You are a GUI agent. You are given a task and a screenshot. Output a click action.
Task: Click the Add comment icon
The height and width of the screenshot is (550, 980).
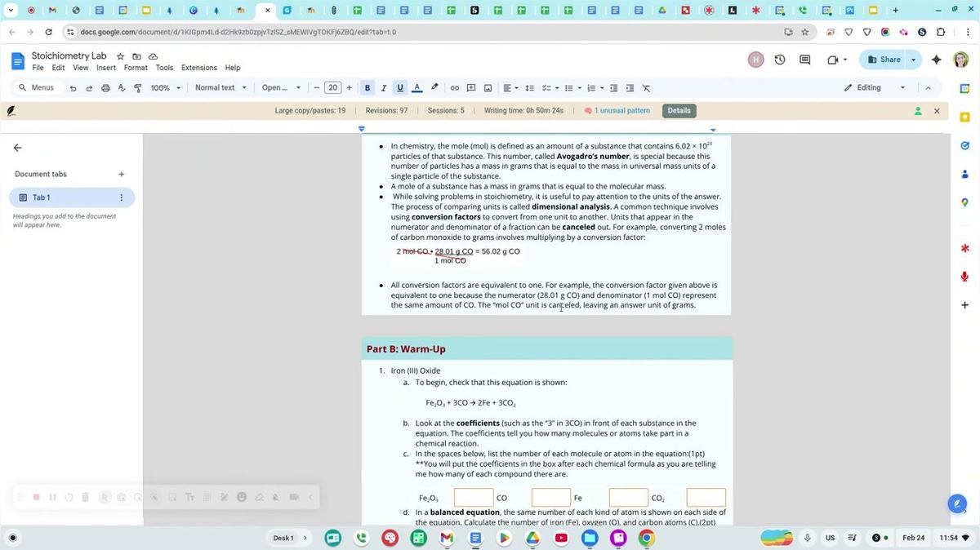click(x=471, y=87)
